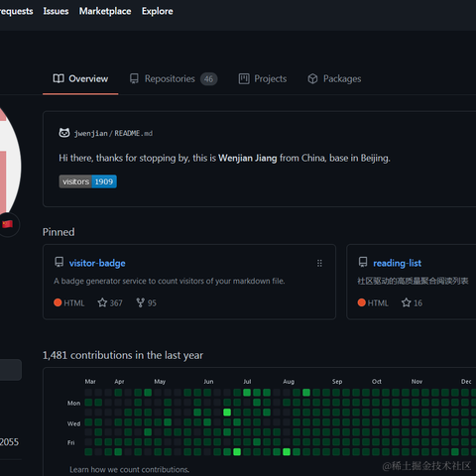Screen dimensions: 476x476
Task: Click Learn how we count contributions
Action: tap(130, 469)
